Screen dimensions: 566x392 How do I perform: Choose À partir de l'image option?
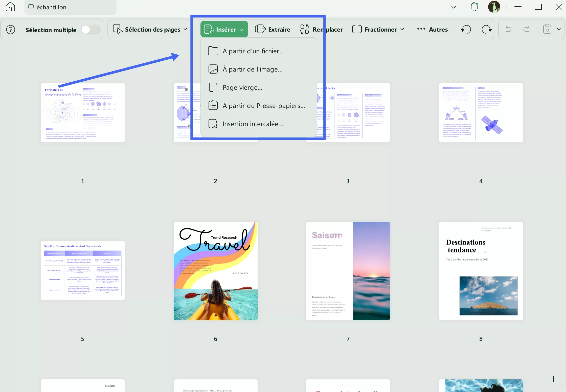(252, 69)
